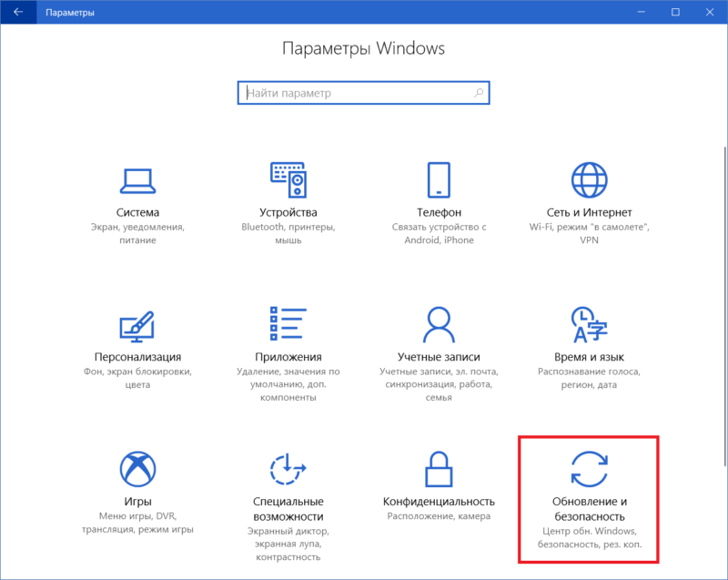Click the Специальные возможности icon
This screenshot has width=728, height=580.
tap(288, 469)
